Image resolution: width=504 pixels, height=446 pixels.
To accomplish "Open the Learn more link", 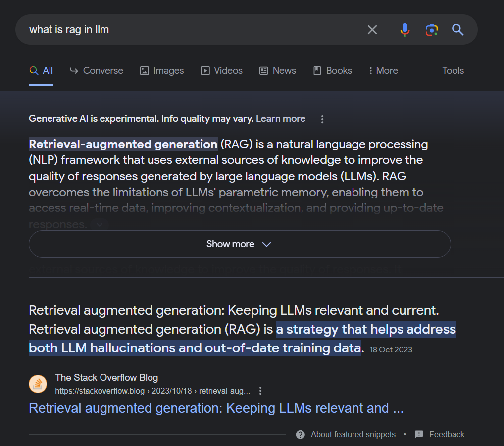I will coord(281,119).
